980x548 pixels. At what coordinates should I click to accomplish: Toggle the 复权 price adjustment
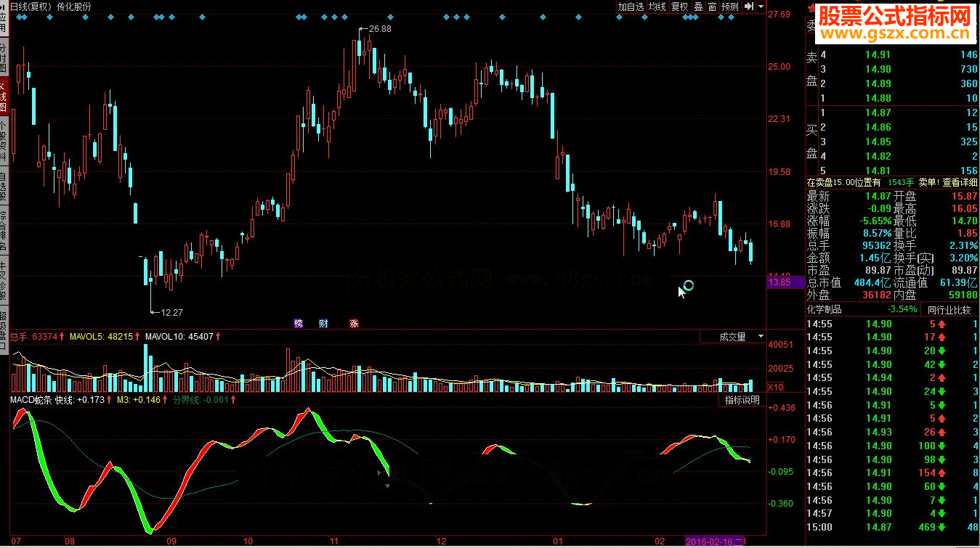pos(679,7)
